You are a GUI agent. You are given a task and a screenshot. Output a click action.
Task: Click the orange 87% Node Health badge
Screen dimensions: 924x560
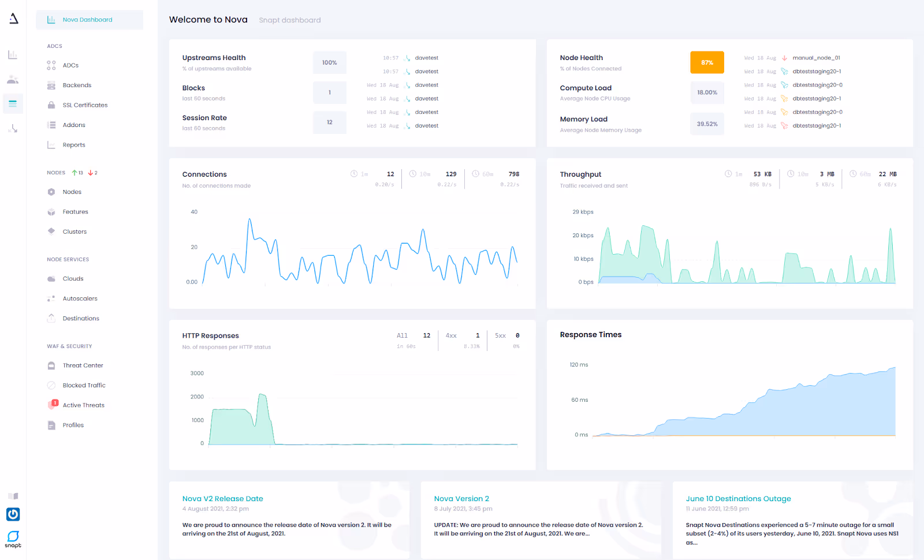[x=707, y=63]
